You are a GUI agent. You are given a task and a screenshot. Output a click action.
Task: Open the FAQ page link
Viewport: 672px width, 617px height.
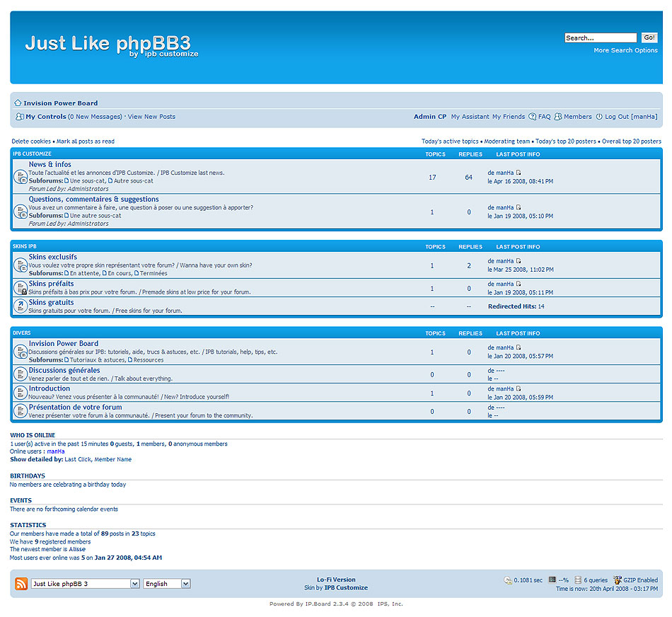pos(544,117)
